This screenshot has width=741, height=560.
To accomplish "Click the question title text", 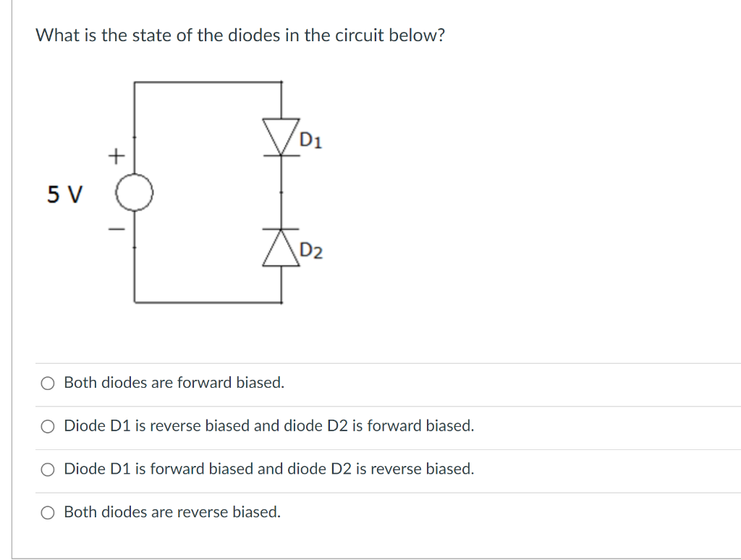I will coord(240,35).
